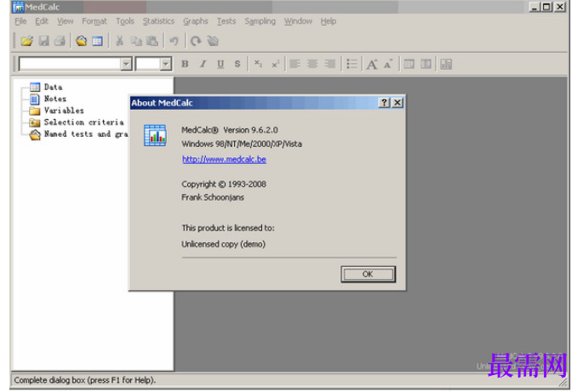Click the icon right of redo
Image resolution: width=583 pixels, height=392 pixels.
click(213, 41)
